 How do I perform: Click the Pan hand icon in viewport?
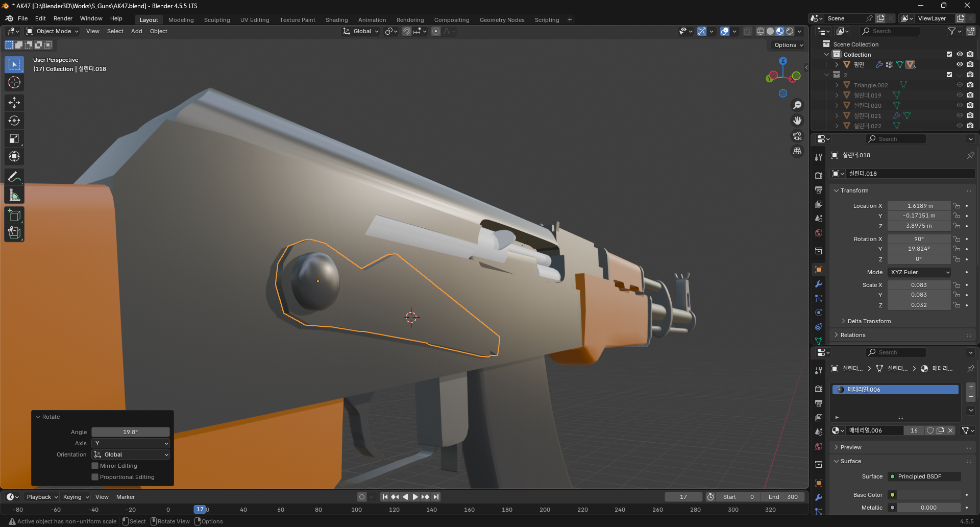(797, 121)
